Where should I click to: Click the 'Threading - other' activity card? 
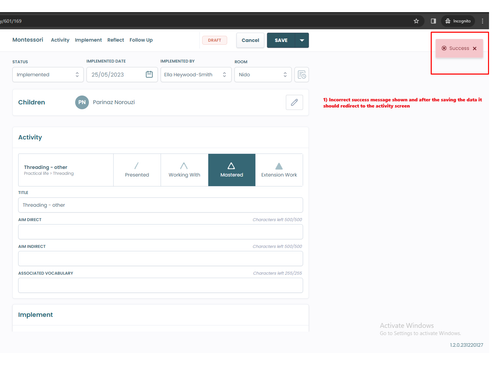click(66, 170)
